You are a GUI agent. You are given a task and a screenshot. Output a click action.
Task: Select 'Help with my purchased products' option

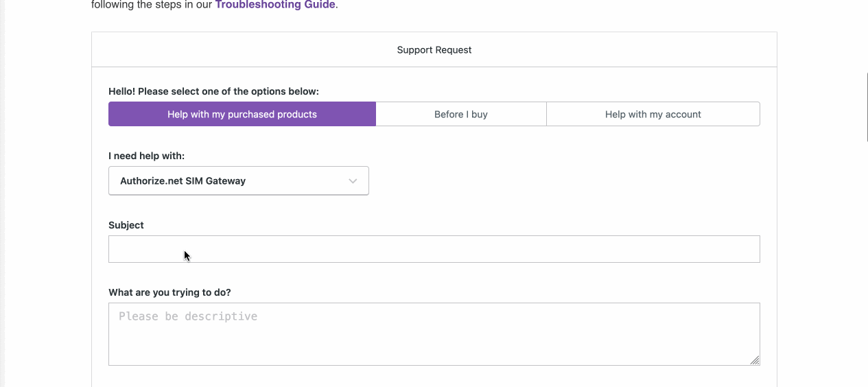pyautogui.click(x=242, y=114)
